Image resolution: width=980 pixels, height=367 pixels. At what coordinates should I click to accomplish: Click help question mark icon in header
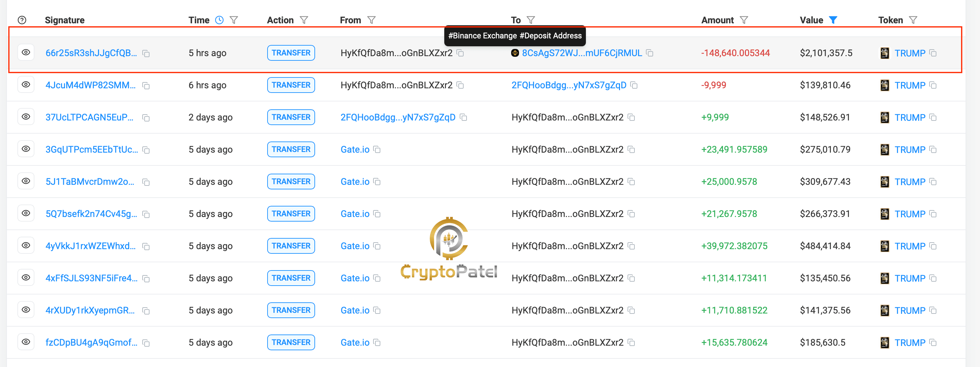tap(22, 20)
